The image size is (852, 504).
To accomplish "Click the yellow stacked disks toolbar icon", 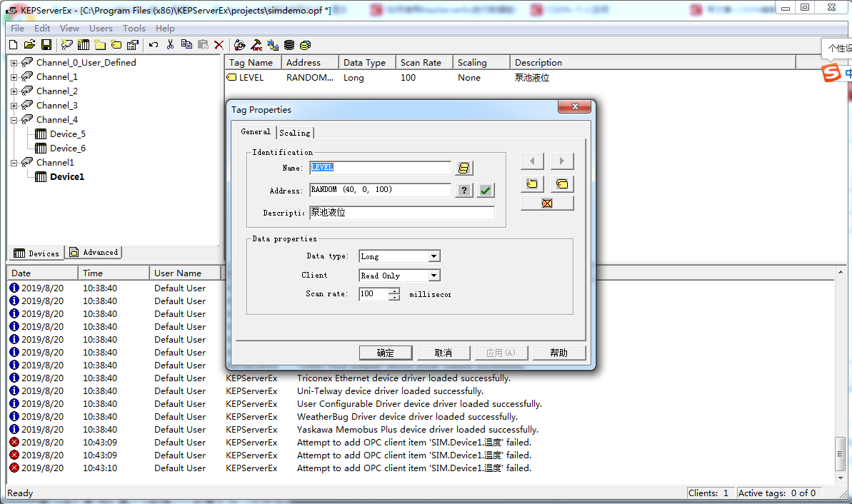I will click(306, 45).
